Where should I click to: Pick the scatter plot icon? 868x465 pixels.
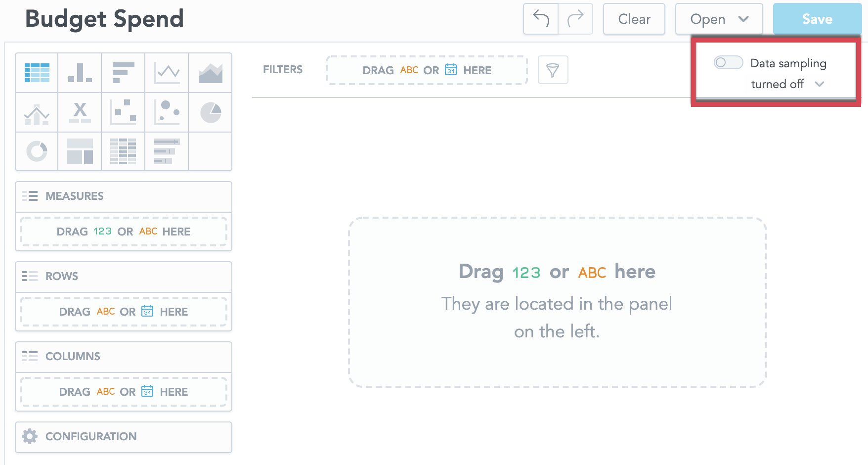click(x=123, y=112)
